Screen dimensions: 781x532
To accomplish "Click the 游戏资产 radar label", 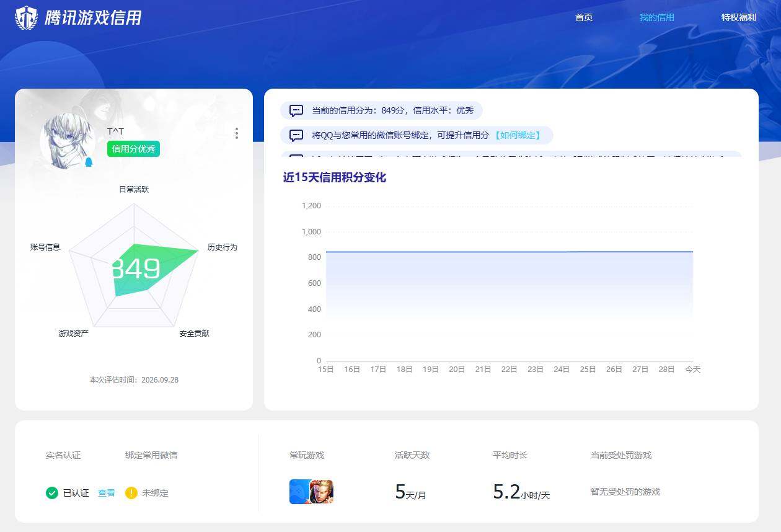I will [x=74, y=334].
